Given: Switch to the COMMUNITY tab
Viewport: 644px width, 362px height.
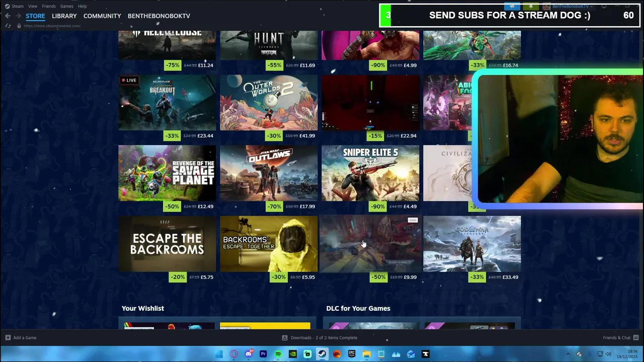Looking at the screenshot, I should [x=102, y=16].
